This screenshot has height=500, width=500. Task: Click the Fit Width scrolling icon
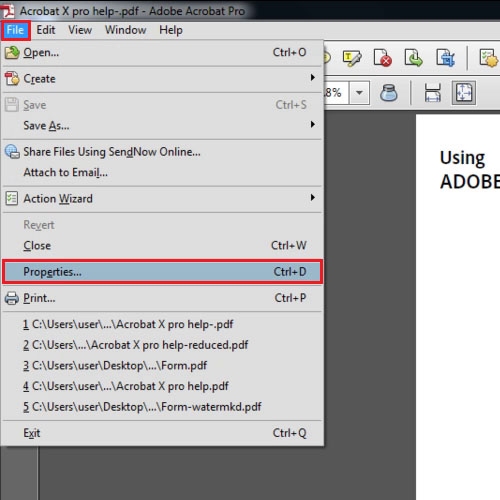coord(432,93)
